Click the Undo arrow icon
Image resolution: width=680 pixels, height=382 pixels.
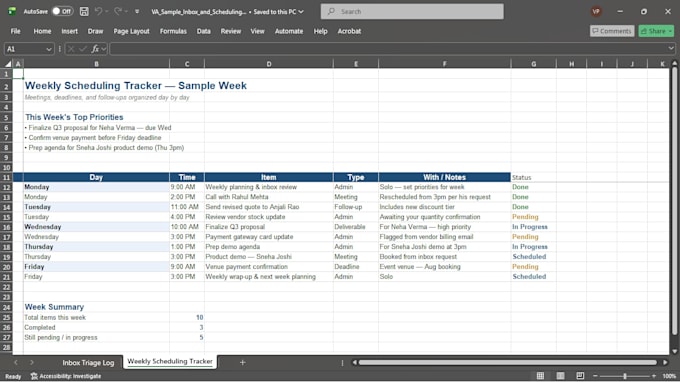[x=98, y=12]
